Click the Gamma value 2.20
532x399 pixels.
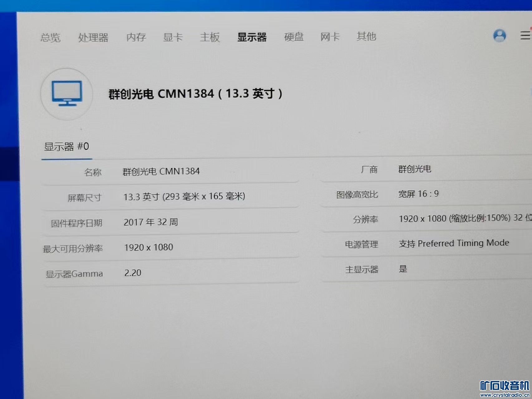(133, 273)
